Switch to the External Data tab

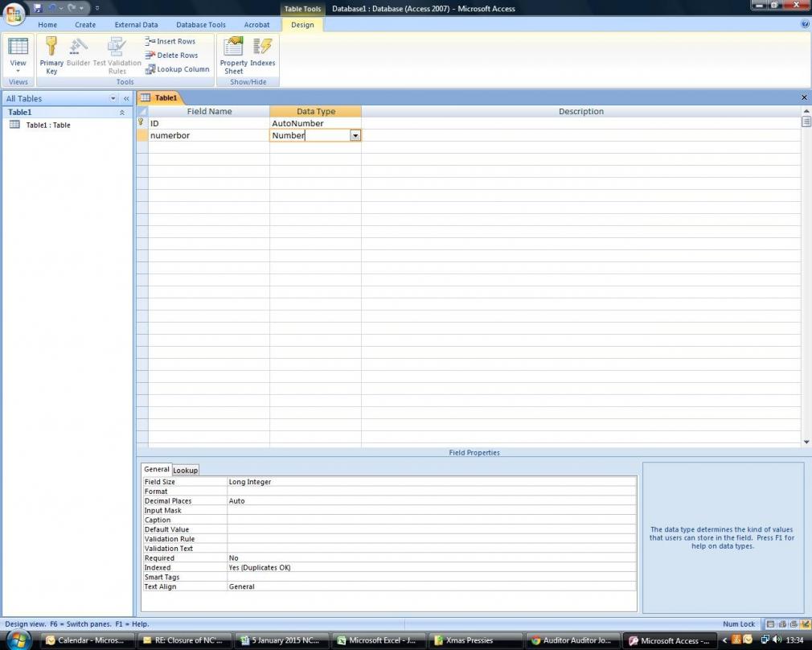point(136,24)
